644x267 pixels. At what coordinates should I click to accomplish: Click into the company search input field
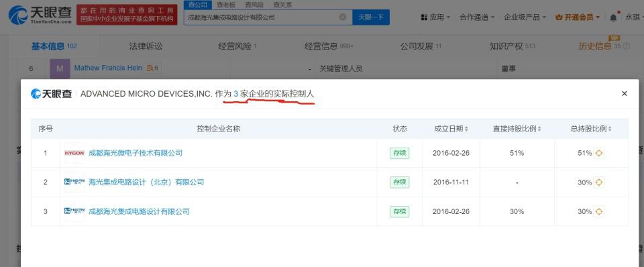[x=262, y=17]
